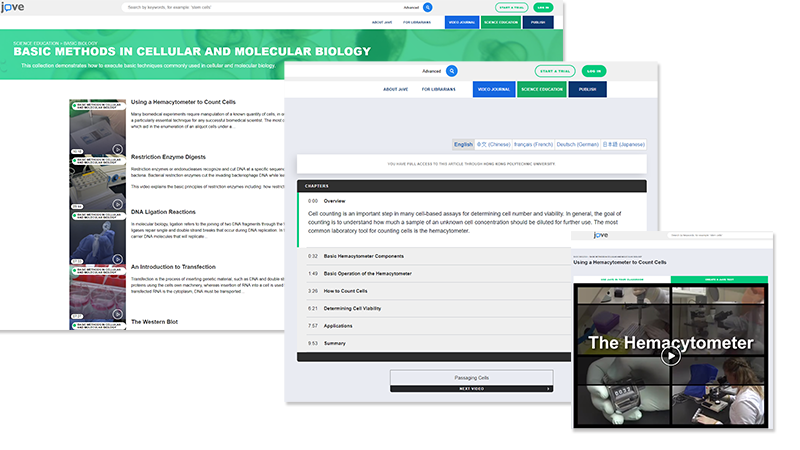800x450 pixels.
Task: Click the DNA Ligation Reactions thumbnail
Action: coord(97,237)
